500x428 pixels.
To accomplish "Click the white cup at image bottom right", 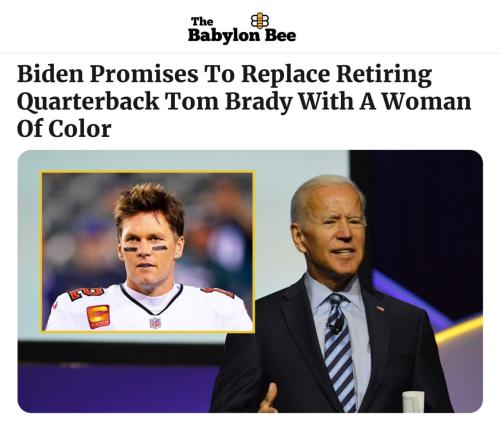I will point(413,402).
